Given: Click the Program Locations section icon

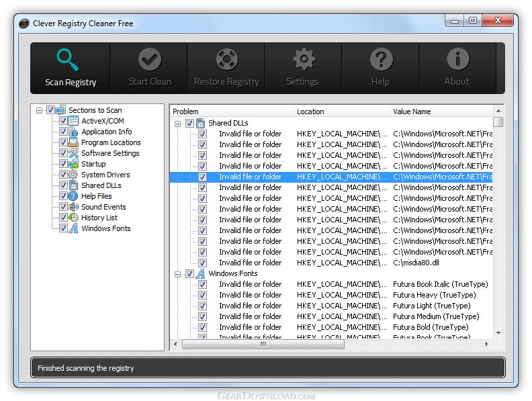Looking at the screenshot, I should [73, 142].
